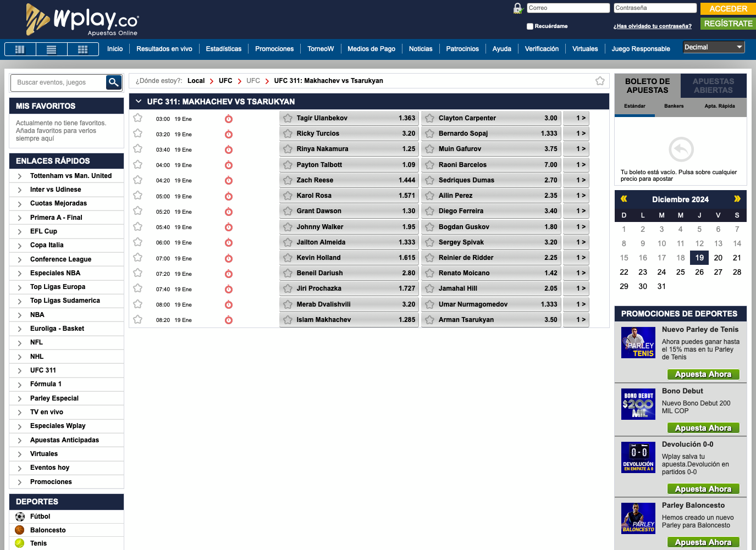Toggle star next to Tagir Ulanbekov
The height and width of the screenshot is (550, 756).
coord(288,118)
